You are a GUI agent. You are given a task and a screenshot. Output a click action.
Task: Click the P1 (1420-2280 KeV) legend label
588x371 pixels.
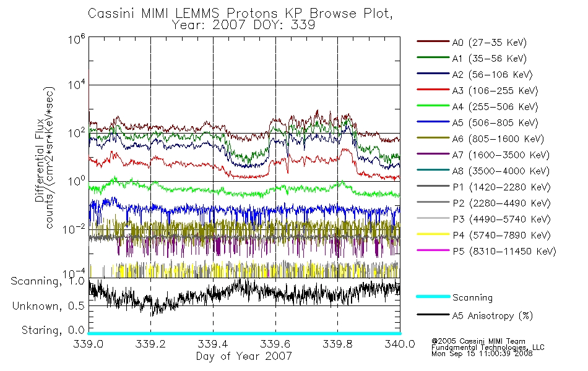point(501,187)
